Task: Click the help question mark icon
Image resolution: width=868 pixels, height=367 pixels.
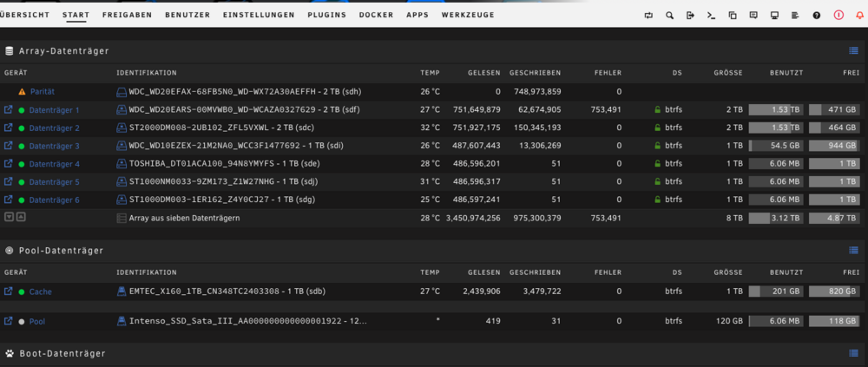Action: (x=817, y=16)
